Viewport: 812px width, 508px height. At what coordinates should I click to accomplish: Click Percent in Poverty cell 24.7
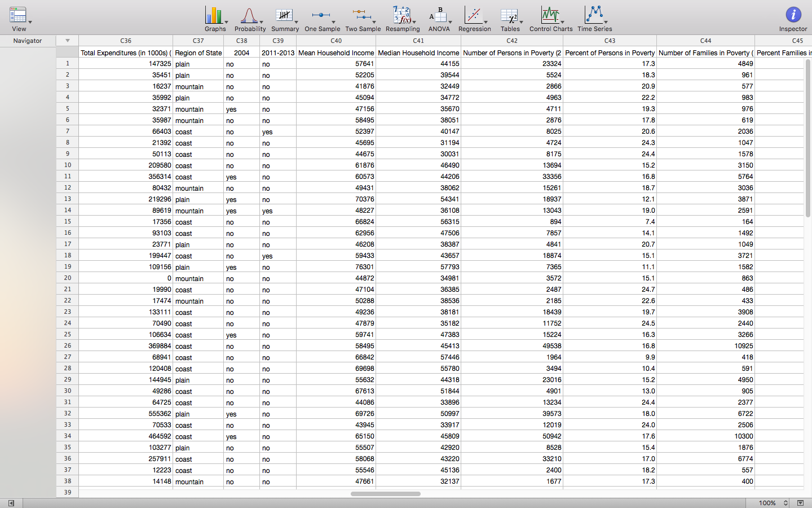(x=610, y=290)
